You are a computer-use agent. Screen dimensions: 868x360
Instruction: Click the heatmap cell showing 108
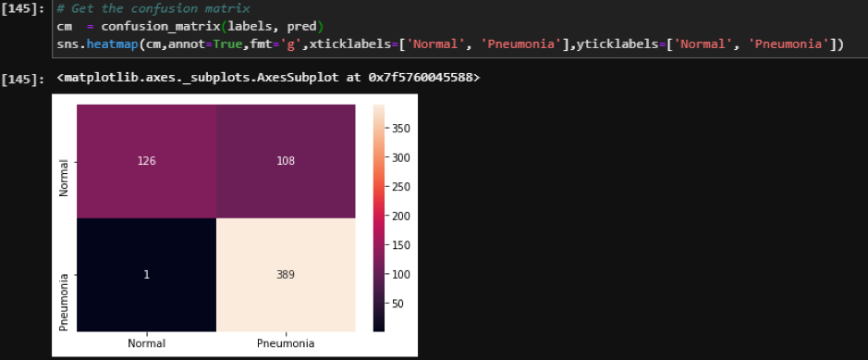(x=286, y=161)
